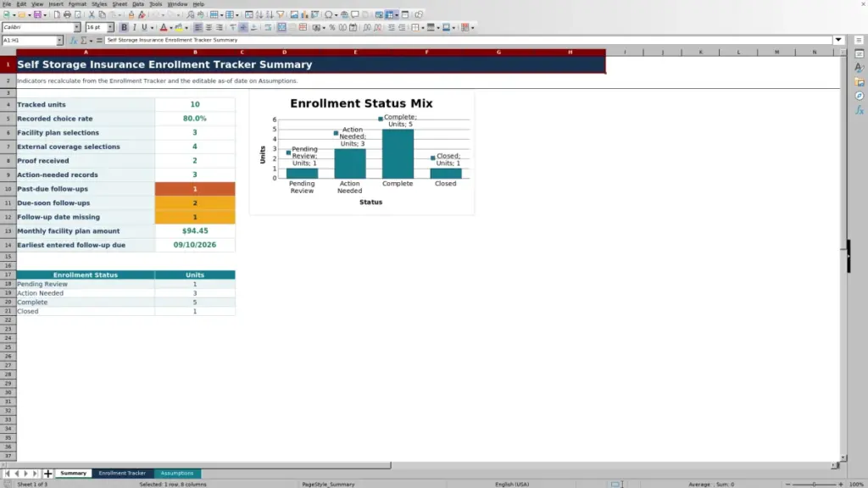Open the Function Wizard icon
Viewport: 868px width, 488px height.
[73, 41]
